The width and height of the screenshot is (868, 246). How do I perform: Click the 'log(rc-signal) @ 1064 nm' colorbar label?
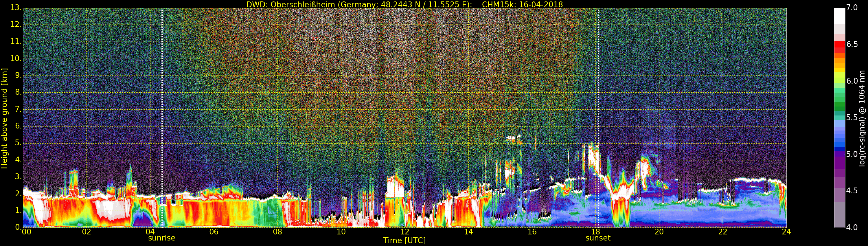[862, 118]
